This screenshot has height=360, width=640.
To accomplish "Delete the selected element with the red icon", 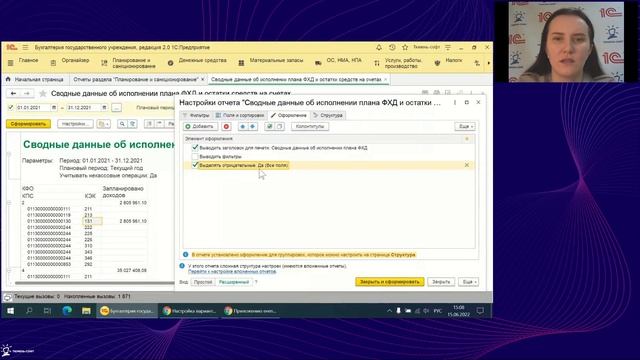I will pyautogui.click(x=227, y=127).
